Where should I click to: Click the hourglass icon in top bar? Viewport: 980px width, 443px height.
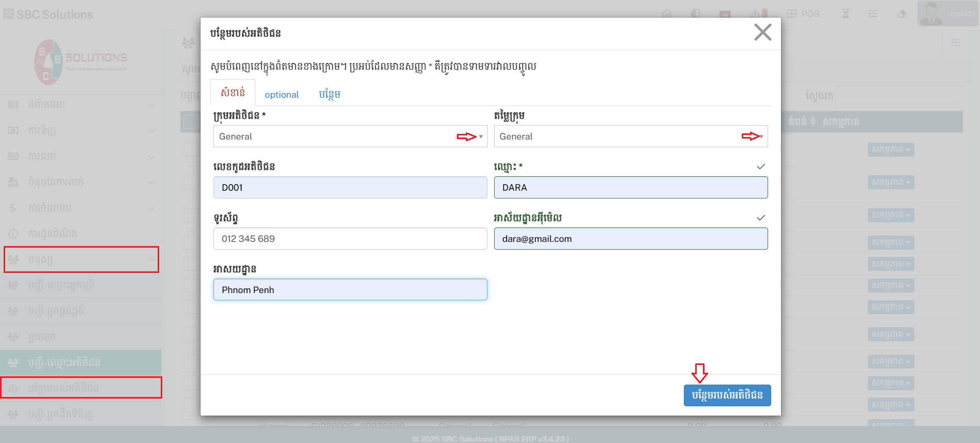coord(846,14)
